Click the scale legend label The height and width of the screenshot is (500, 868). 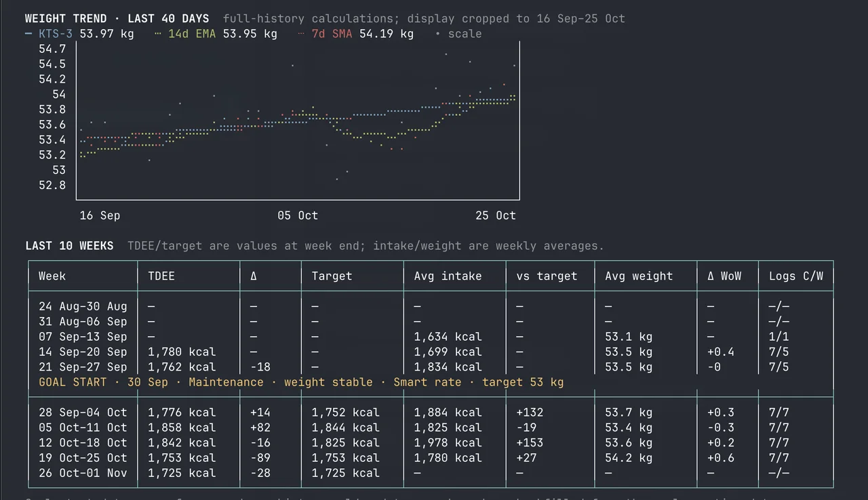coord(465,33)
